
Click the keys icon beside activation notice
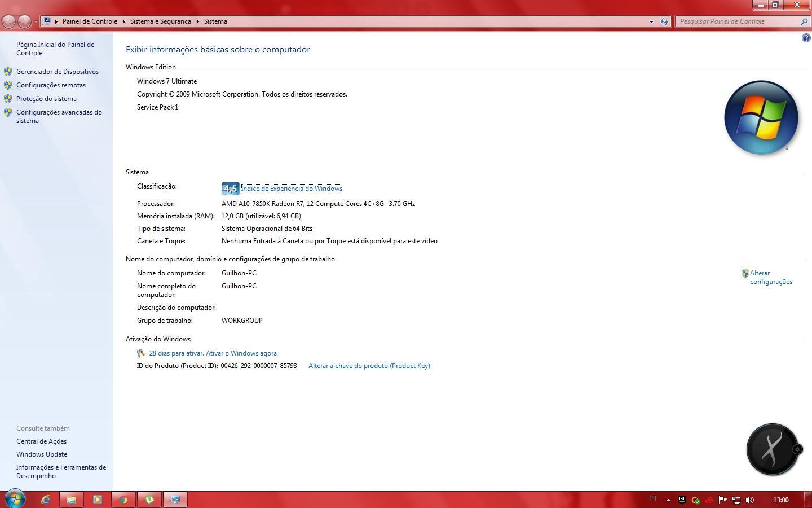point(142,353)
